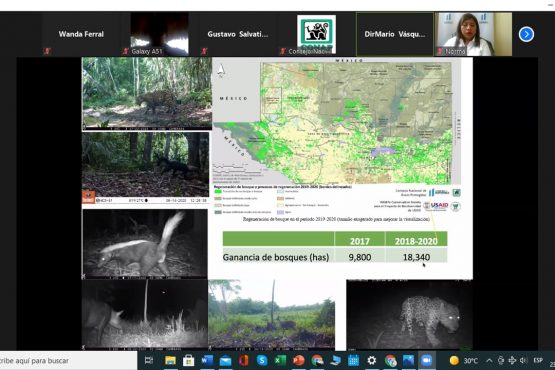Open Windows Settings gear on the taskbar
Viewport: 555px width, 370px height.
(x=372, y=360)
